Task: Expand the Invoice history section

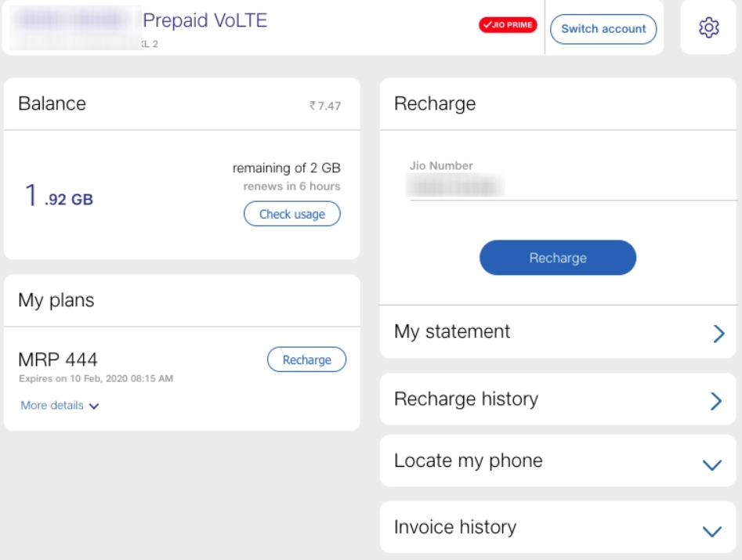Action: (711, 531)
